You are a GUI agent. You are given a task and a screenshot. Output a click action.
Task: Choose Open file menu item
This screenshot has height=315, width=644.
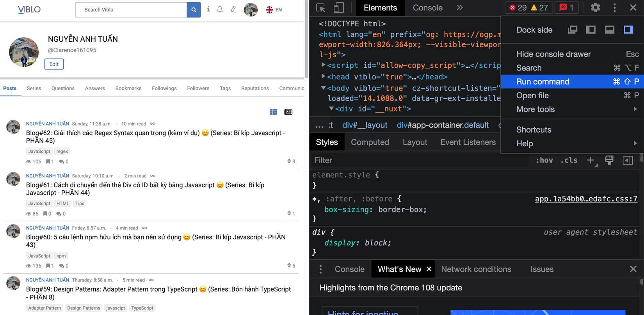click(x=572, y=96)
